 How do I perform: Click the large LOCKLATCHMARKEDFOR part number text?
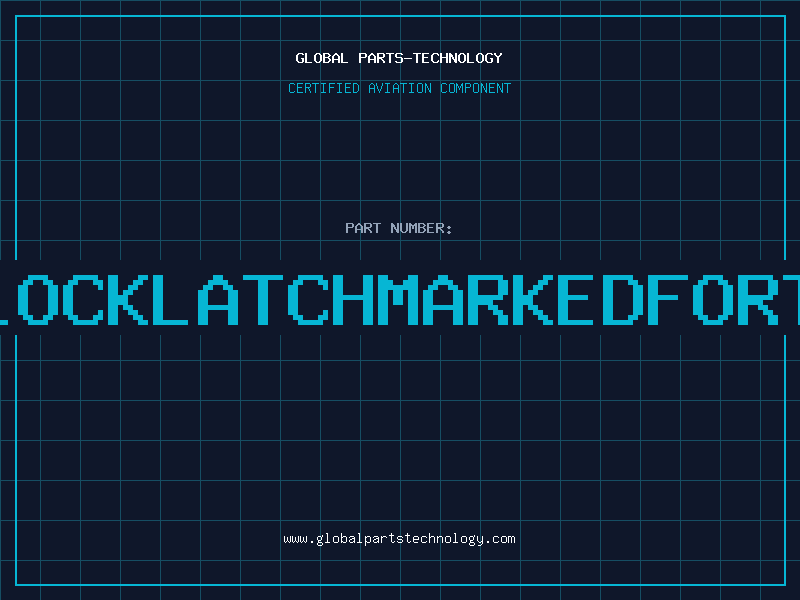click(400, 299)
